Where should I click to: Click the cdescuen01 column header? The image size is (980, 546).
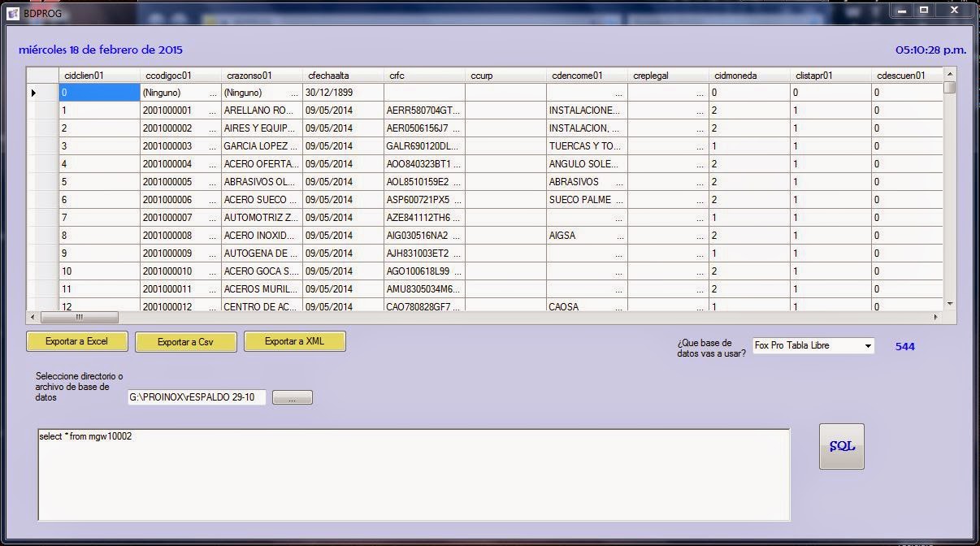(908, 76)
